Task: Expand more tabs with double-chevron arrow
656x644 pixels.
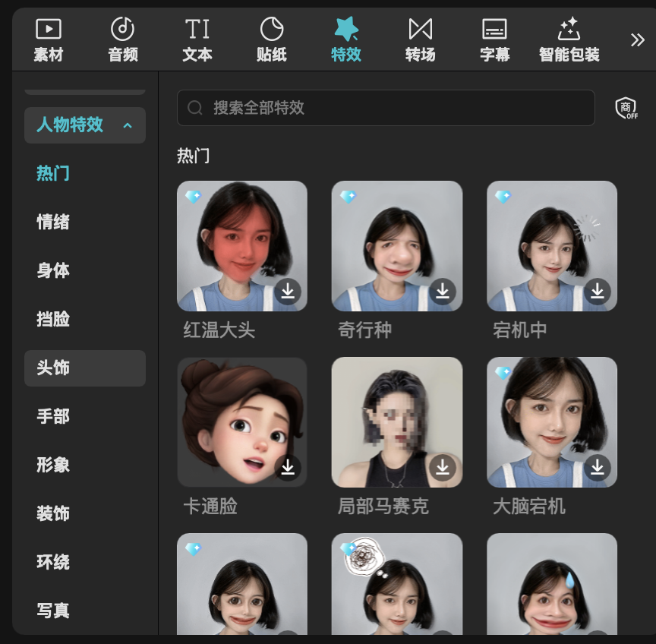Action: (x=637, y=39)
